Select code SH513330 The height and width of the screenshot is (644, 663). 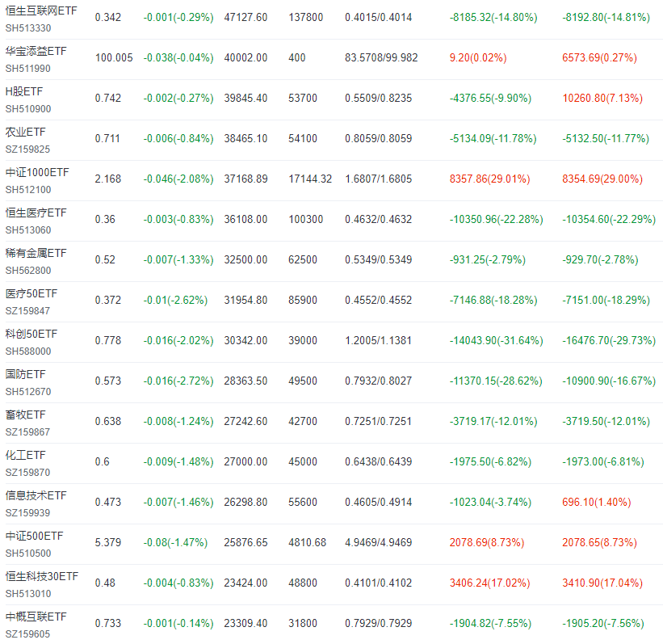28,28
